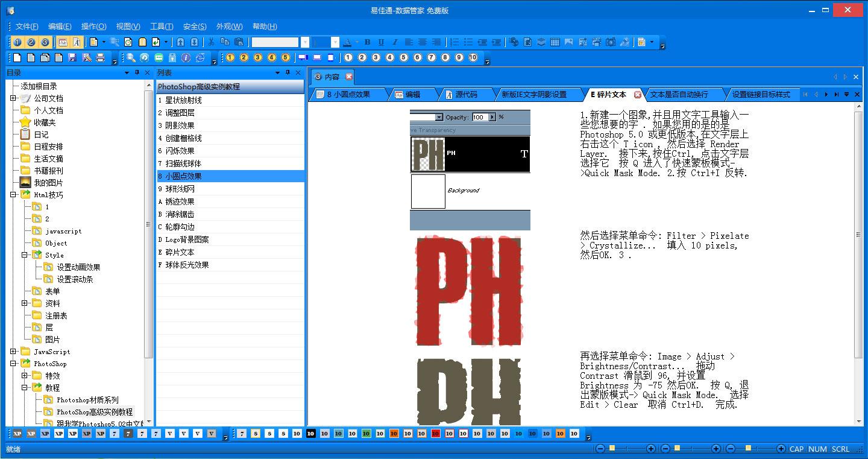
Task: Open the font size combo box dropdown
Action: (335, 42)
